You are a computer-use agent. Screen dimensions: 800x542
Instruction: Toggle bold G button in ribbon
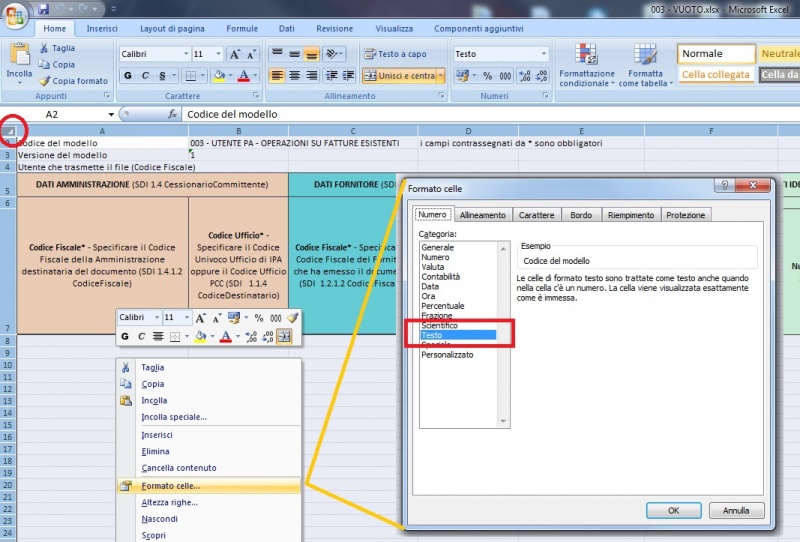128,76
